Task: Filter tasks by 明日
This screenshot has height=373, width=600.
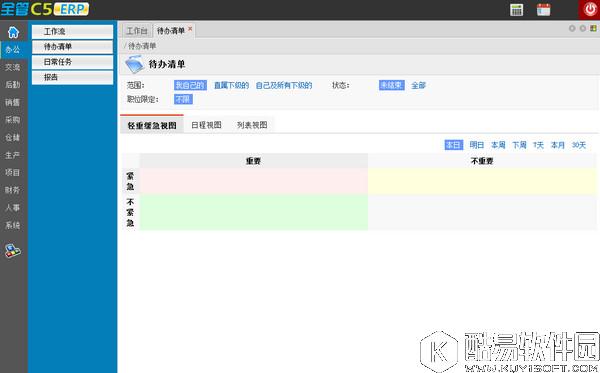Action: click(x=476, y=145)
